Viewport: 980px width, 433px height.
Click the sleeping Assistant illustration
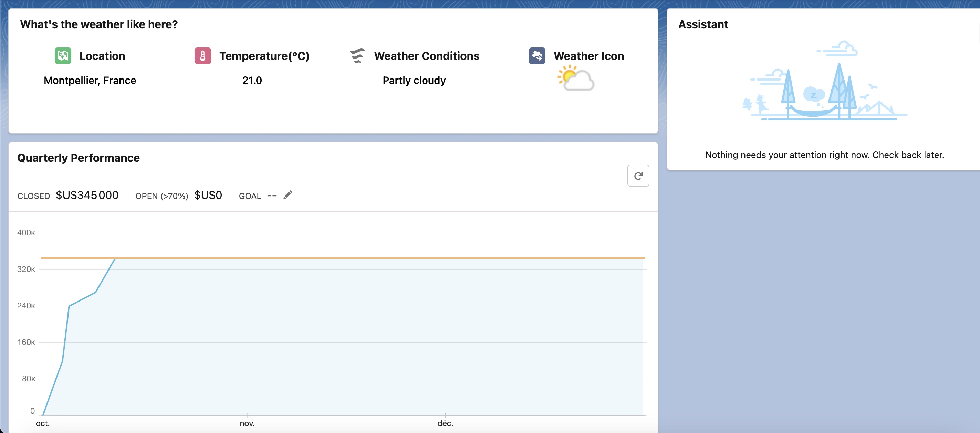pos(824,81)
